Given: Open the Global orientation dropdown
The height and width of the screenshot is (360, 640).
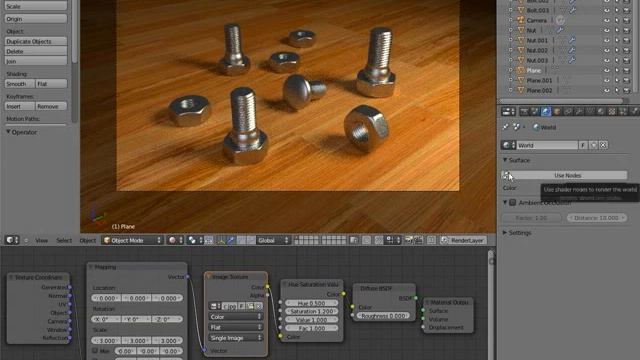Looking at the screenshot, I should pos(272,240).
